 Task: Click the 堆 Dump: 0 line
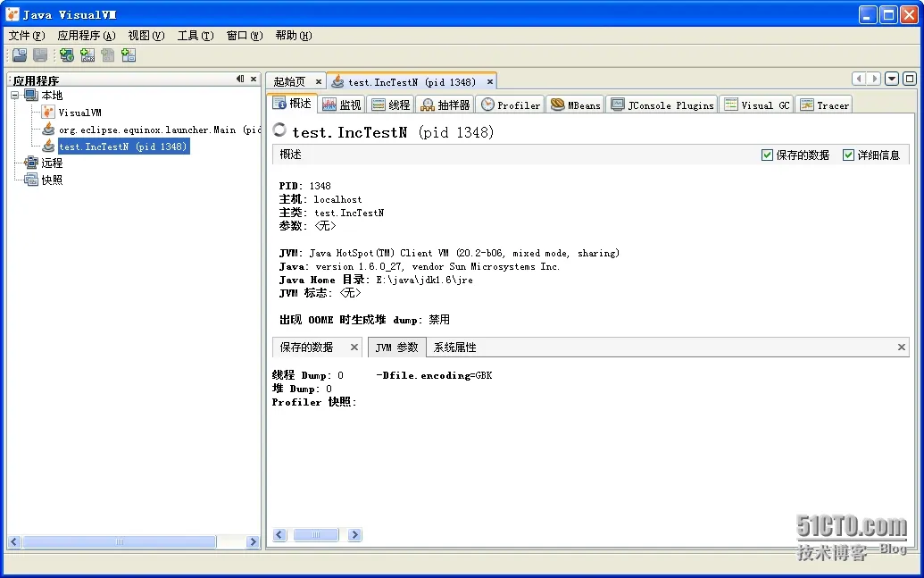pyautogui.click(x=302, y=389)
